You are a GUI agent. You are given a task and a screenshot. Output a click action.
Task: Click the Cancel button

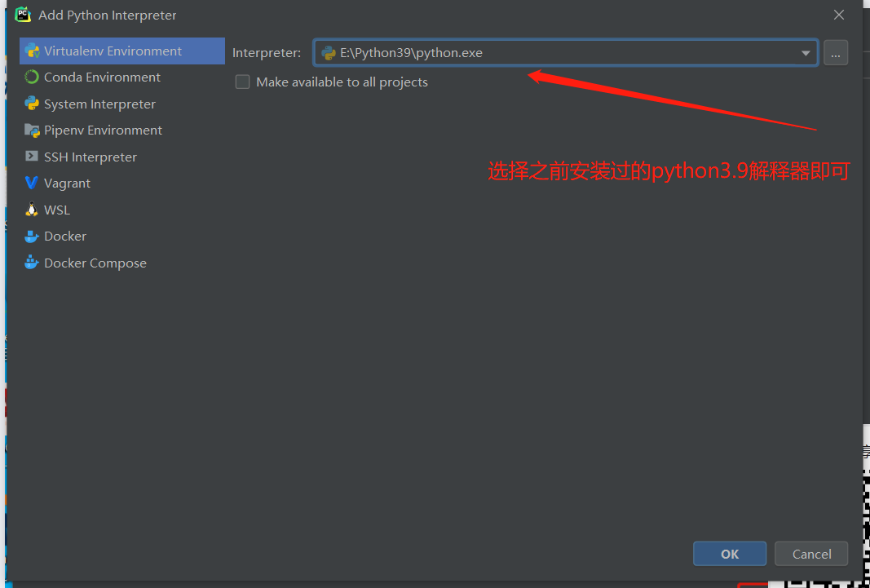tap(811, 554)
